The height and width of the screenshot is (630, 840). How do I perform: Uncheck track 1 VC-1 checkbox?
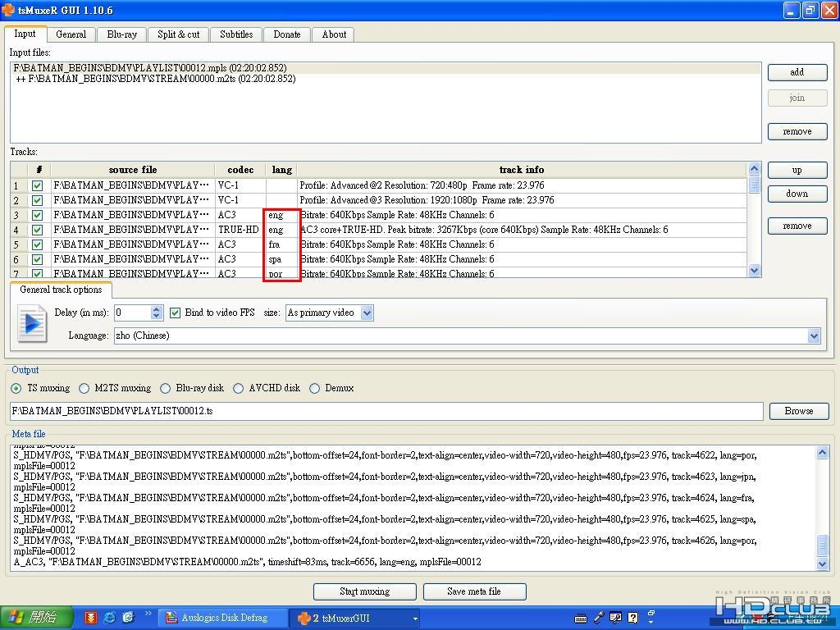[37, 185]
